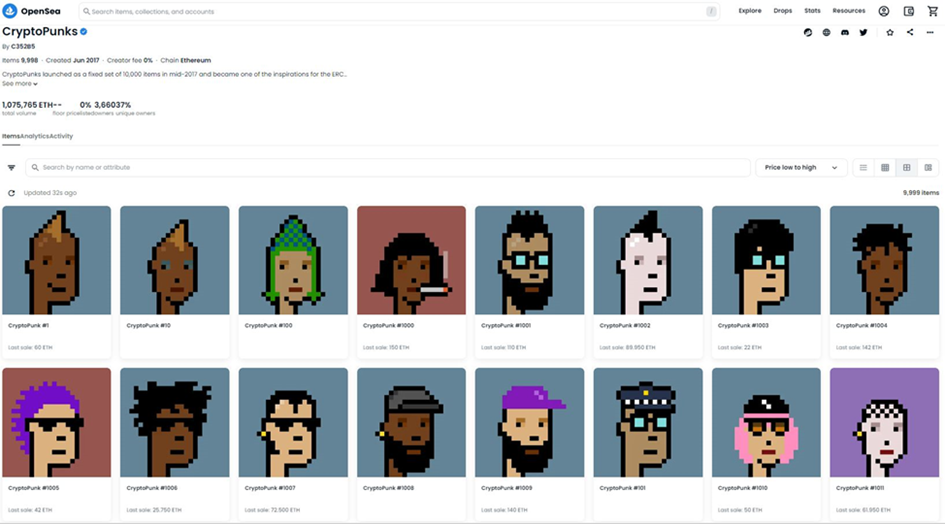945x524 pixels.
Task: Click 'Last sale: 89.950 ETH' text
Action: tap(627, 347)
